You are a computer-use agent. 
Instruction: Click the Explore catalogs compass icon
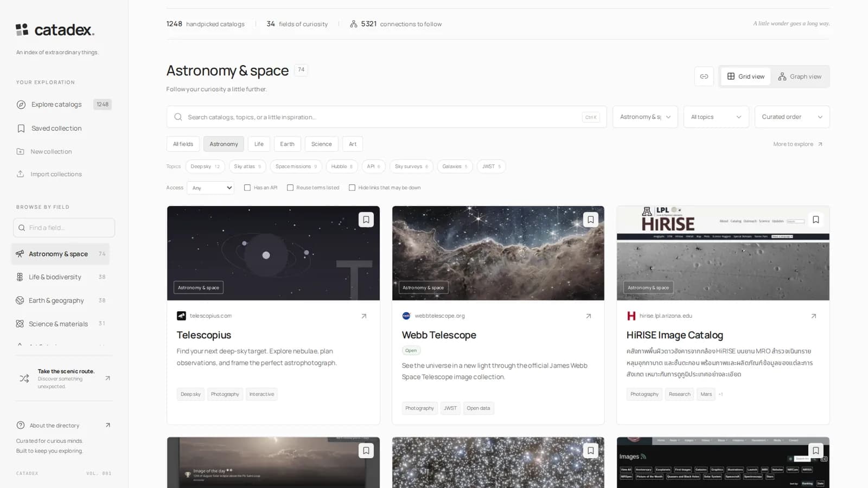[x=21, y=105]
